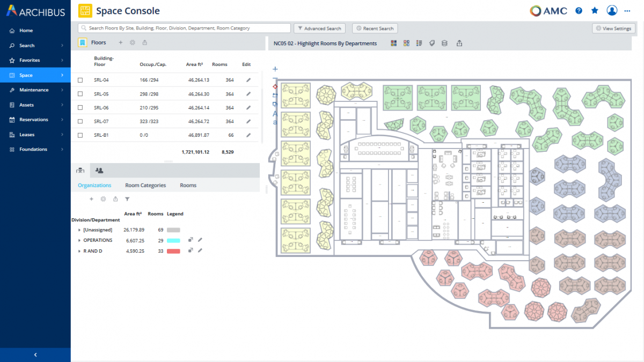Select the legend list icon in the plan header
Image resolution: width=644 pixels, height=362 pixels.
point(419,43)
